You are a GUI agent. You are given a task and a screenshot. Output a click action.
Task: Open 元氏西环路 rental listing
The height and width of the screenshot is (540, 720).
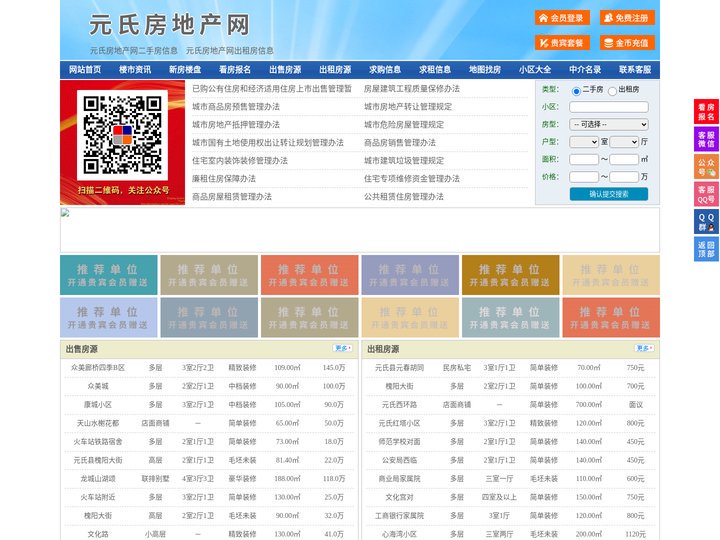pos(399,405)
